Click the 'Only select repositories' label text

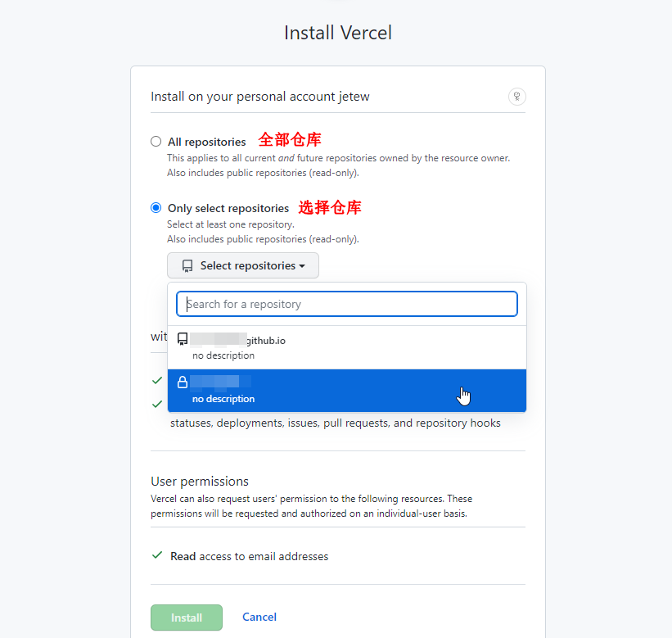click(228, 208)
